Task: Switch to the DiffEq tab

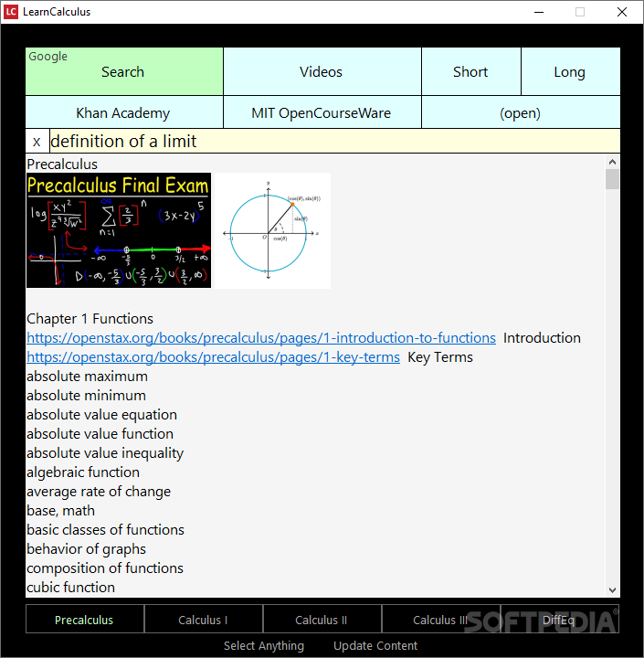Action: pos(560,620)
